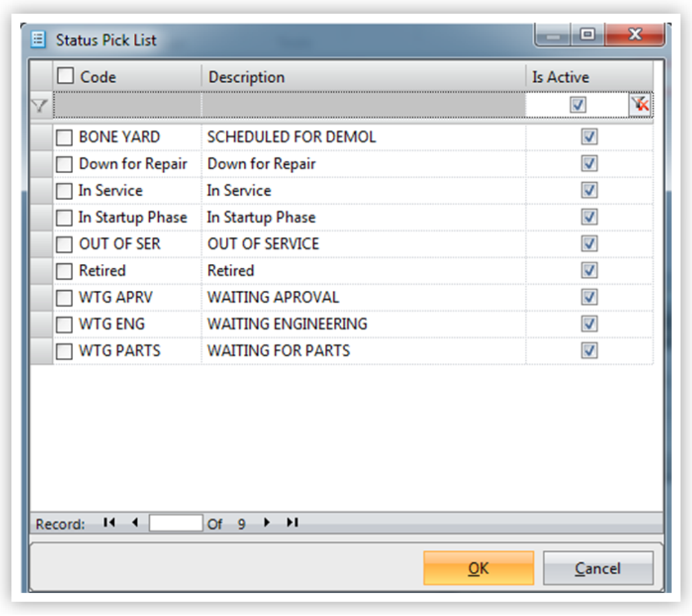Screen dimensions: 692x616
Task: Tick the WTG PARTS checkbox
Action: click(65, 351)
